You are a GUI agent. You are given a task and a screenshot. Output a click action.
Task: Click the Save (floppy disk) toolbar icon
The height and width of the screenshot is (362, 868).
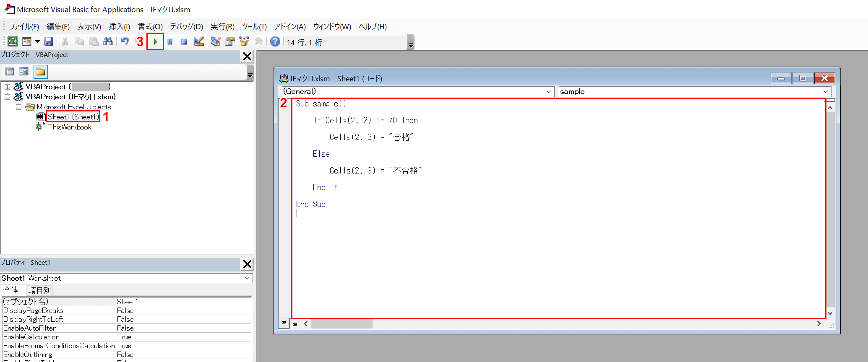click(x=49, y=41)
